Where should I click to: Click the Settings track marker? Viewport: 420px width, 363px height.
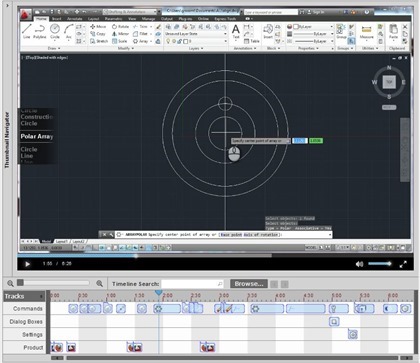tap(353, 334)
